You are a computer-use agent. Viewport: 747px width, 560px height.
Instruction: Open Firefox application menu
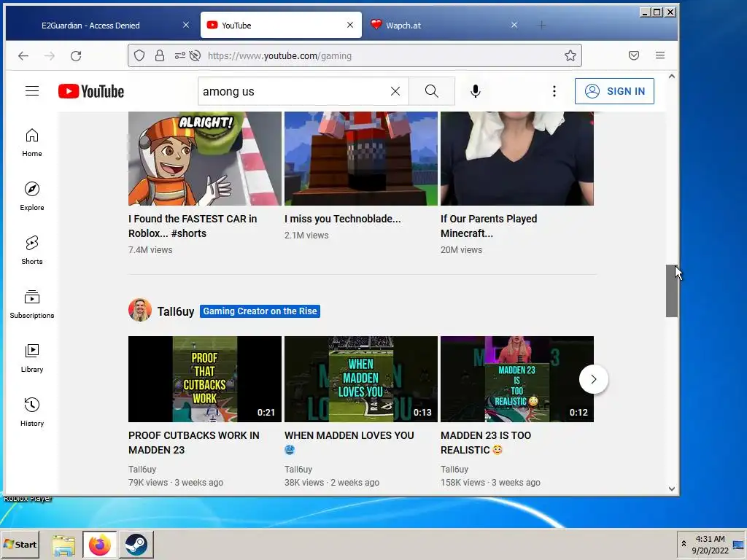pyautogui.click(x=659, y=55)
